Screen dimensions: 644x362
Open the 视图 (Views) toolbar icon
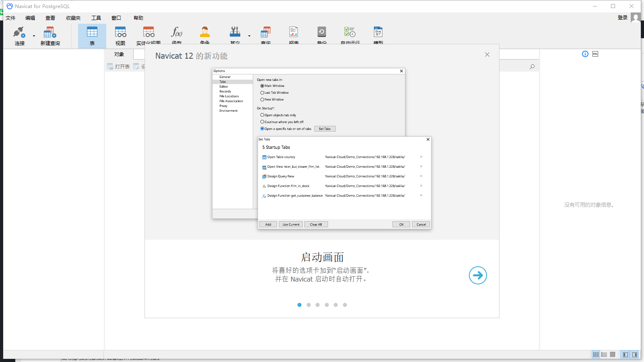(x=120, y=35)
